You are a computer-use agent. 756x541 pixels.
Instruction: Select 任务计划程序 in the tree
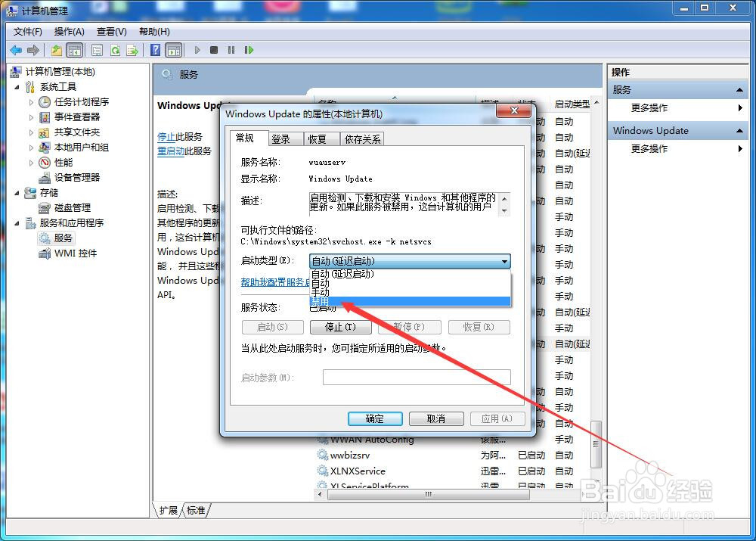coord(82,102)
